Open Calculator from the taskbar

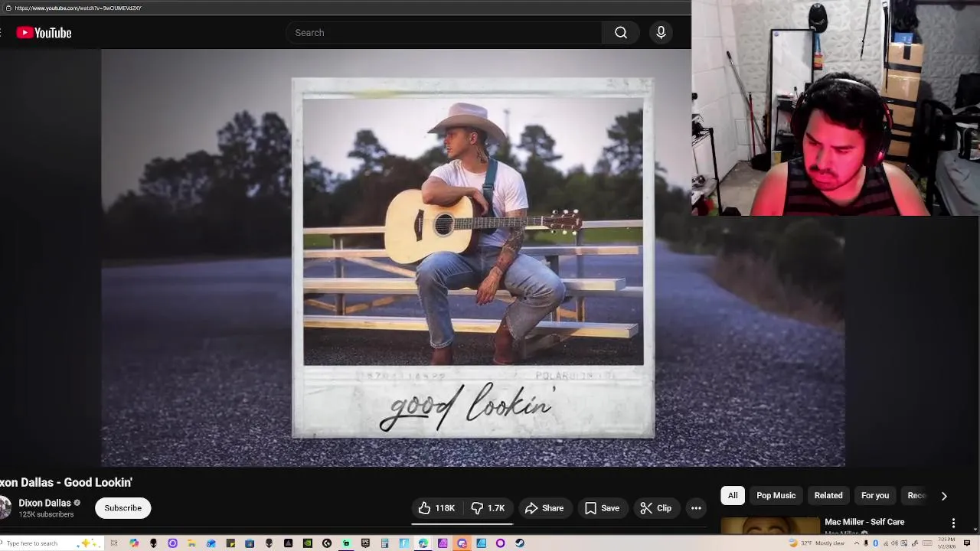tap(384, 543)
